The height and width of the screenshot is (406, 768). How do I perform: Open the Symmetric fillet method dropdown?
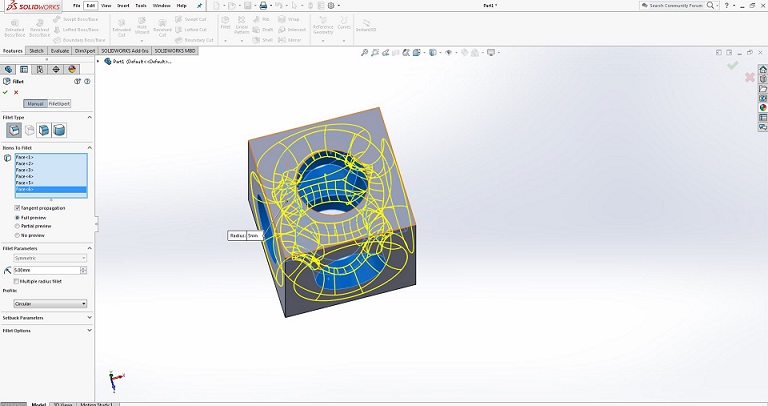point(50,258)
